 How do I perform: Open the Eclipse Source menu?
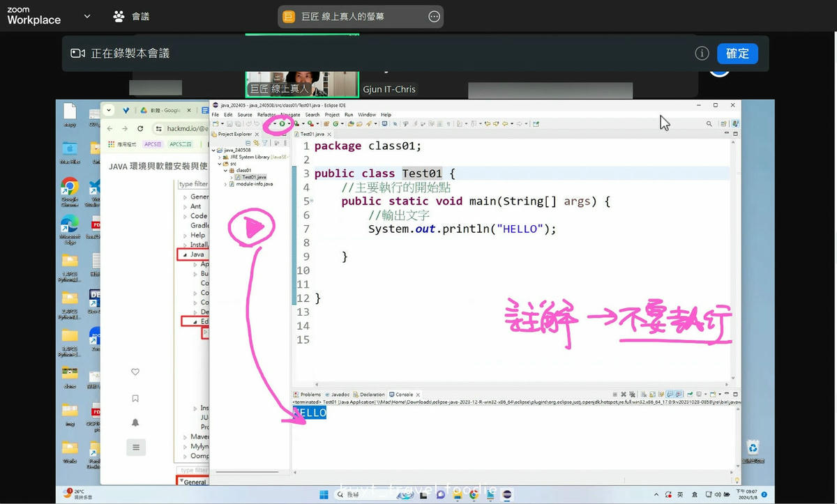click(245, 114)
